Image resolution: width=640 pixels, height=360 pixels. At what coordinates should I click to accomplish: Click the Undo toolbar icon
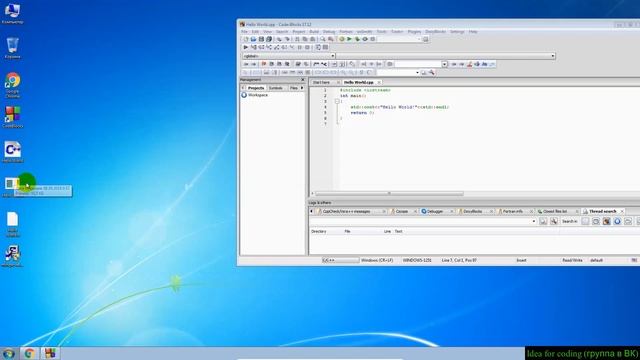coord(279,39)
